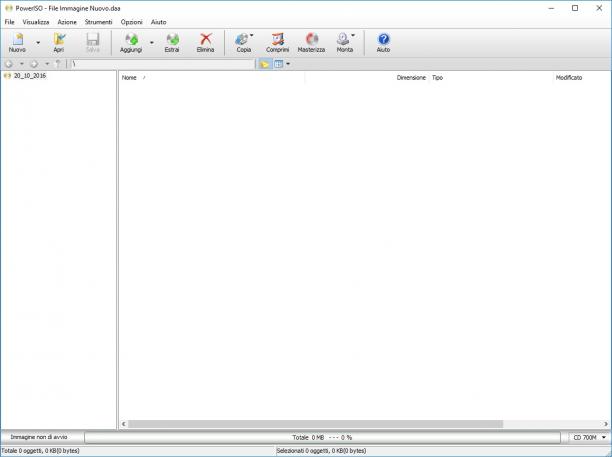Open the Visualizza menu

coord(36,22)
